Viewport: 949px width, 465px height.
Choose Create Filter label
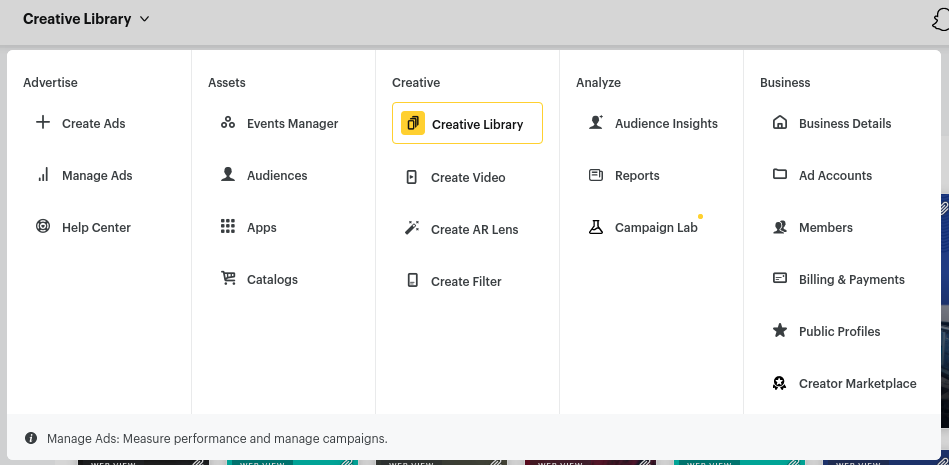pos(466,282)
